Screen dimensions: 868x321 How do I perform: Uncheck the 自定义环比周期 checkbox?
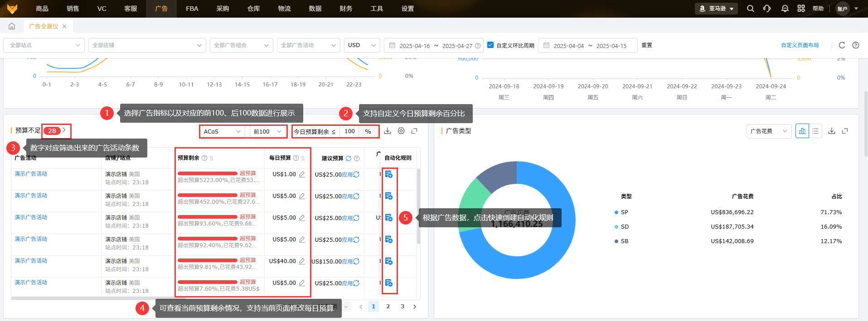pyautogui.click(x=490, y=45)
